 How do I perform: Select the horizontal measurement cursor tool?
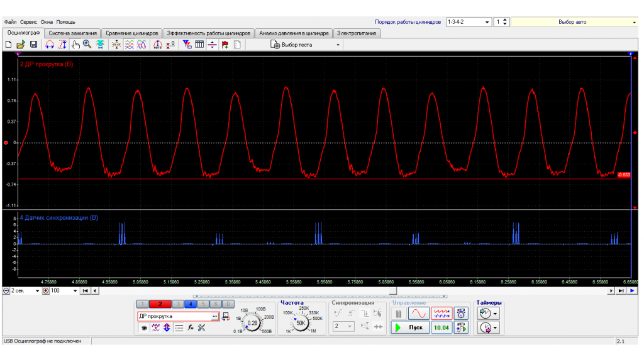(50, 45)
